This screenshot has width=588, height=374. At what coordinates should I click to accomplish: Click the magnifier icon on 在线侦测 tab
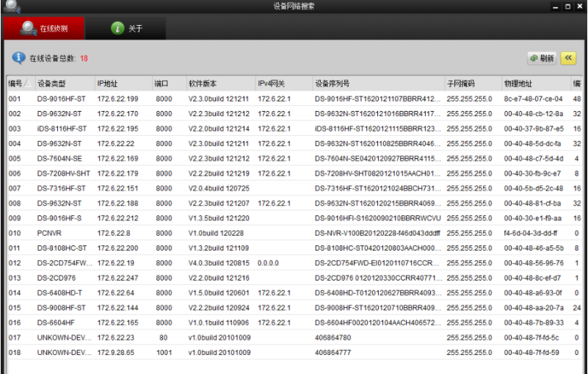[29, 28]
